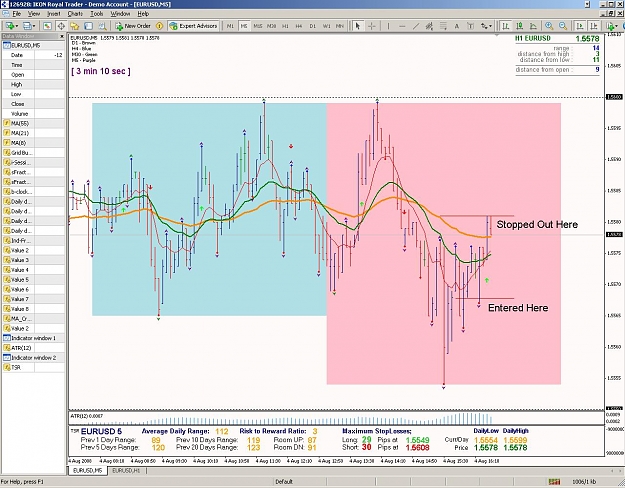Click the New Chart dropdown arrow
This screenshot has height=488, width=625.
pos(17,26)
